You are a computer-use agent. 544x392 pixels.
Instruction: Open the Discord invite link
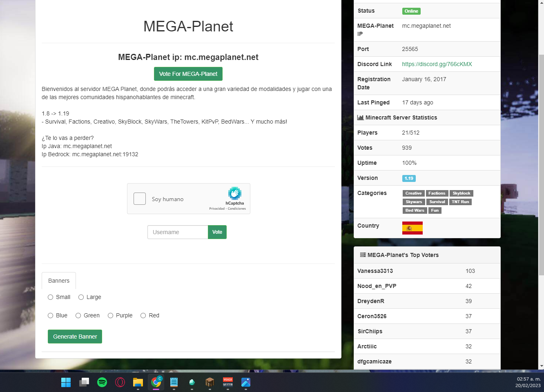point(437,64)
